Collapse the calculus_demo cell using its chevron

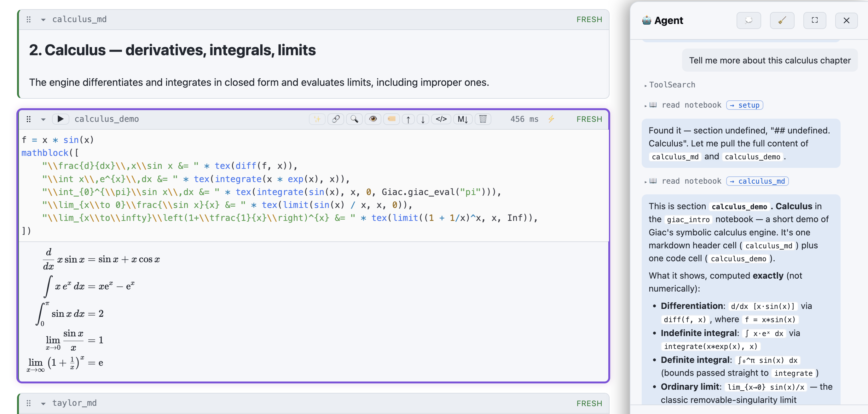43,119
